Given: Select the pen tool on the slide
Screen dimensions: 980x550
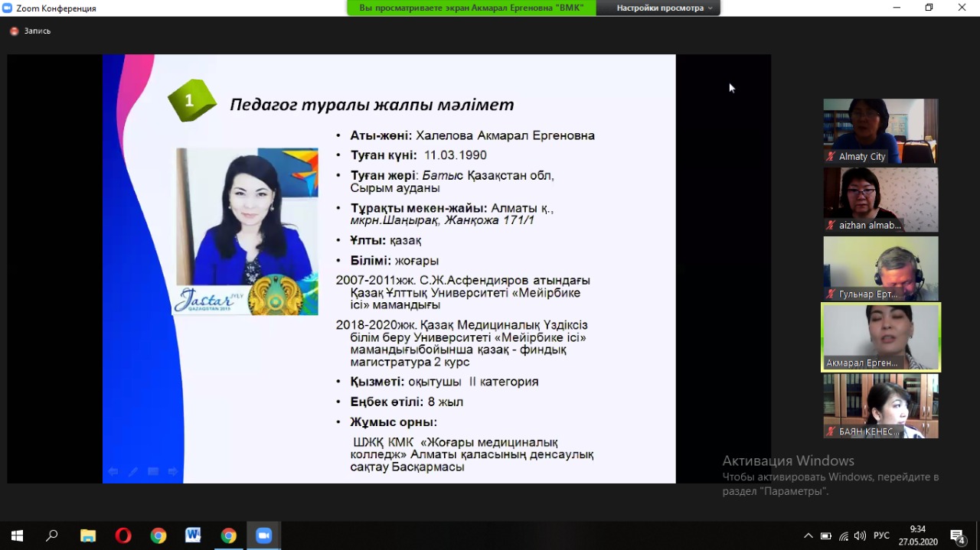Looking at the screenshot, I should click(133, 472).
